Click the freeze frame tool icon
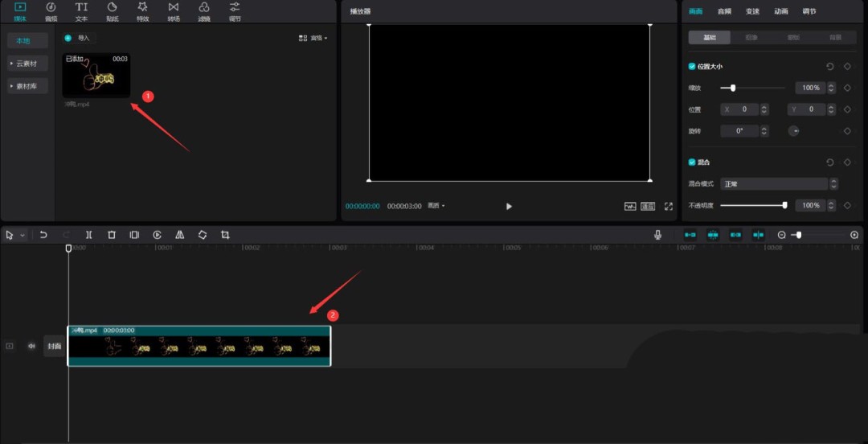 [134, 235]
